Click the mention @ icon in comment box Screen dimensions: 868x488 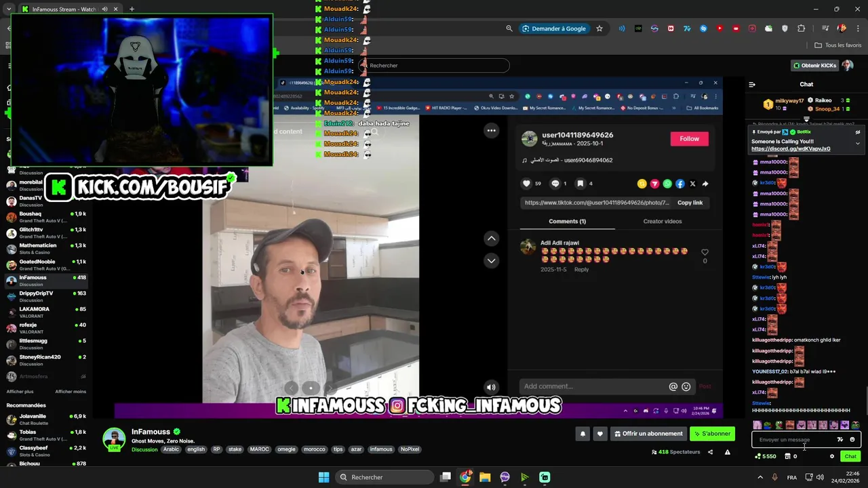coord(673,386)
